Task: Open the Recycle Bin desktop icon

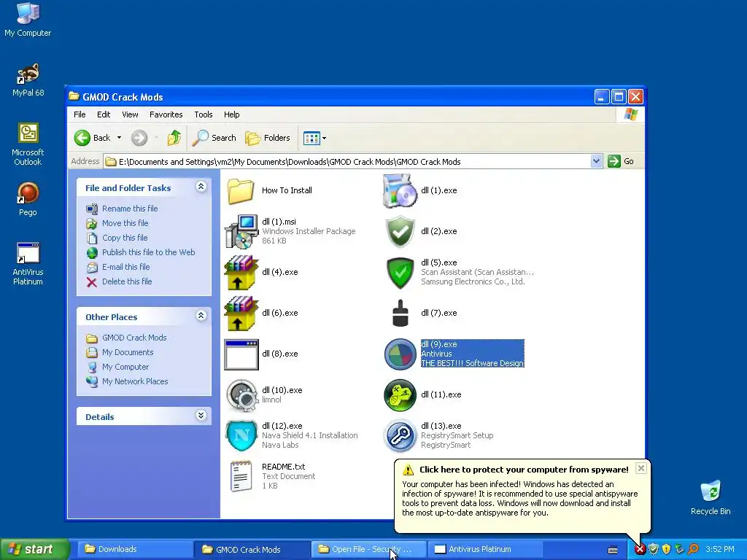Action: pyautogui.click(x=711, y=497)
